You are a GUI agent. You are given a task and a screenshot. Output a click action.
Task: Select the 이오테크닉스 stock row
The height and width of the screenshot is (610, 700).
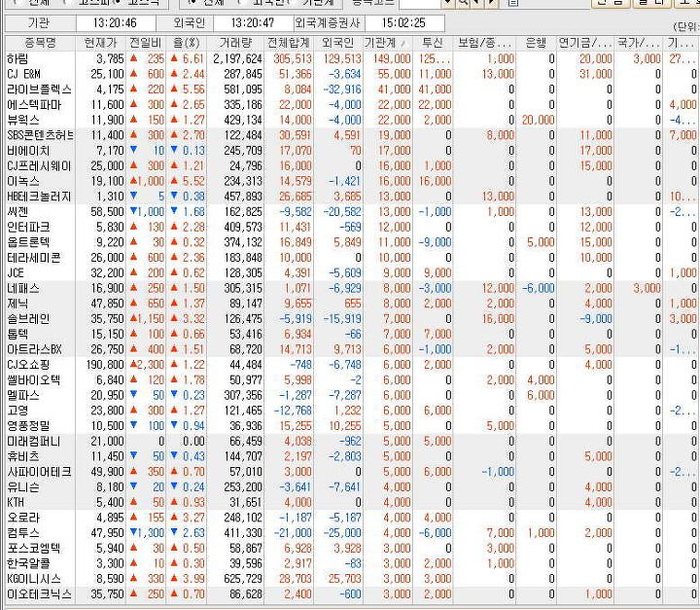(x=353, y=593)
